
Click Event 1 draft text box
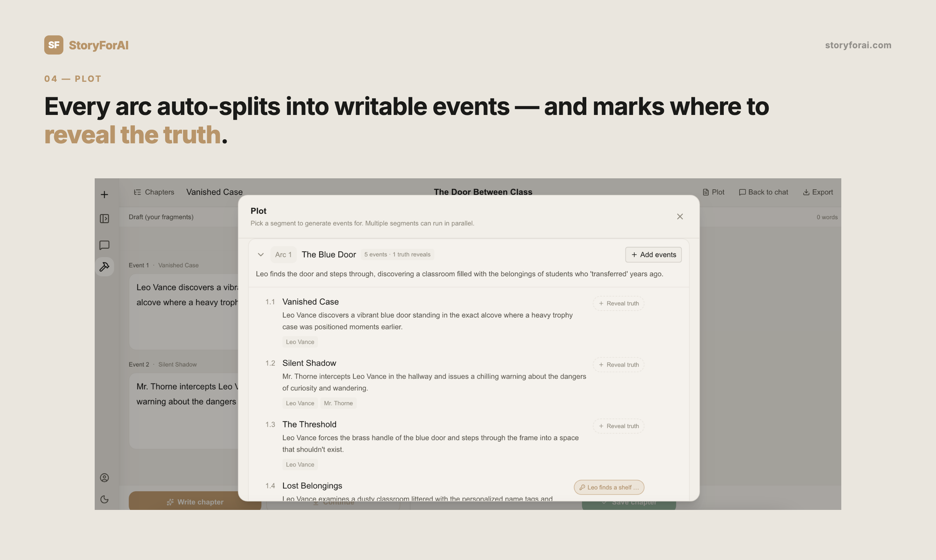pyautogui.click(x=184, y=312)
